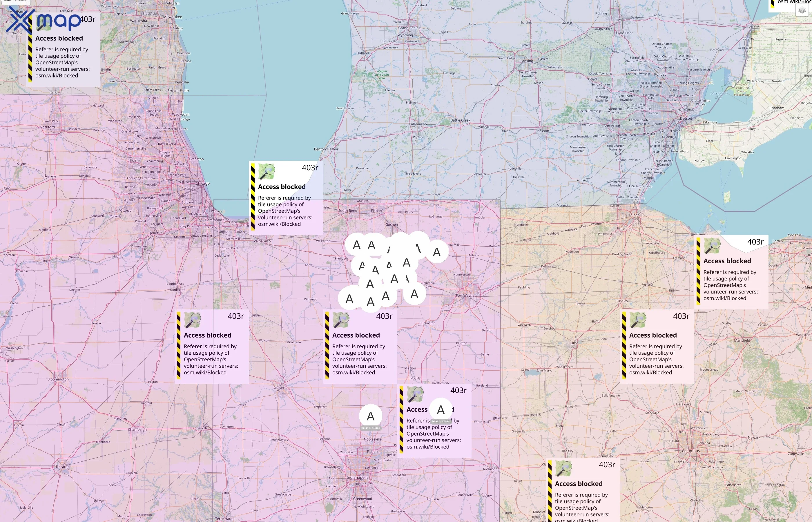Click the South Bend city label
Screen dimensions: 812x522
pos(348,211)
